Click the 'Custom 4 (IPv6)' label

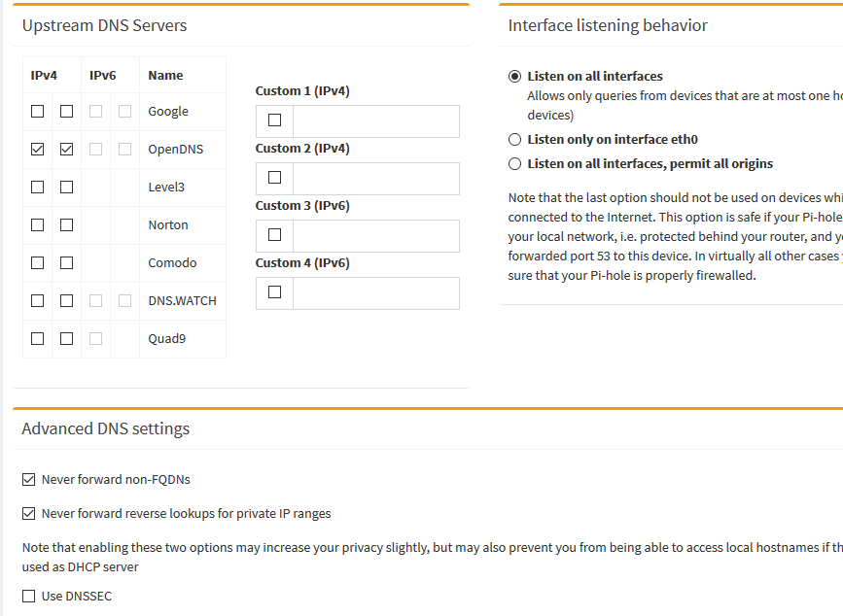click(x=302, y=263)
